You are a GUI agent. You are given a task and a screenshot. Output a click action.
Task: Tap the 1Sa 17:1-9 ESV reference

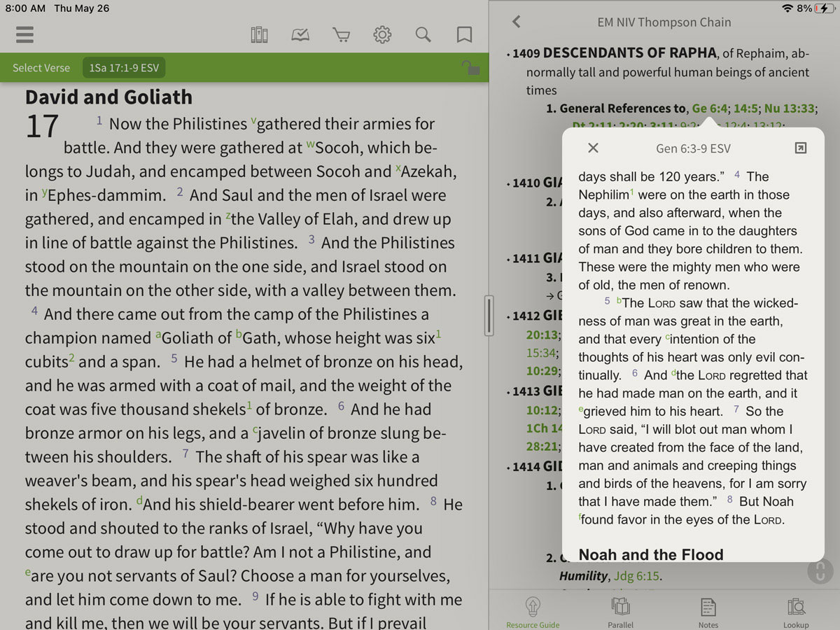pos(124,68)
